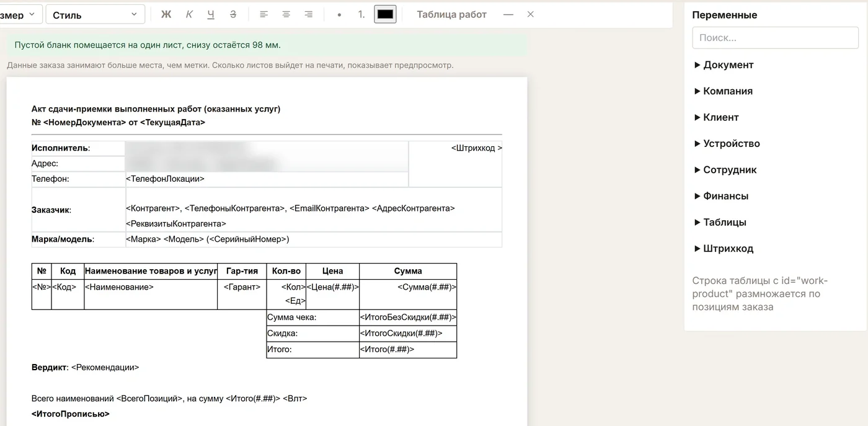Open the black text color picker
Viewport: 868px width, 426px height.
tap(386, 14)
